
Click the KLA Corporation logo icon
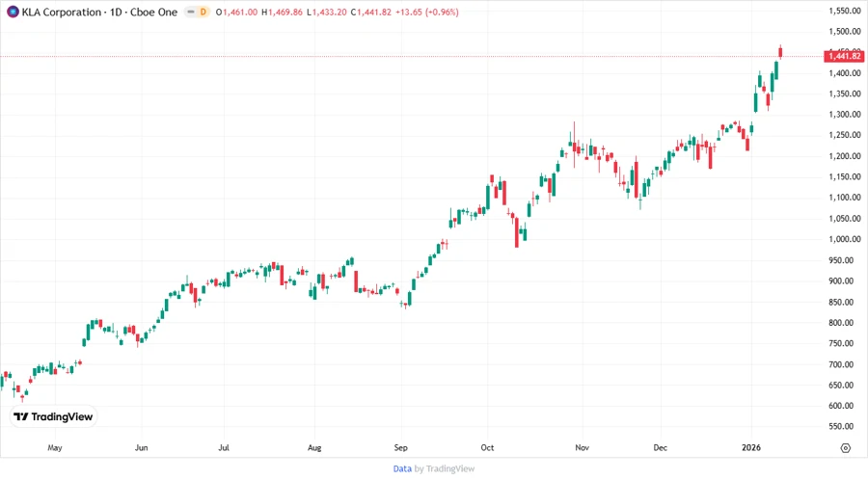13,13
